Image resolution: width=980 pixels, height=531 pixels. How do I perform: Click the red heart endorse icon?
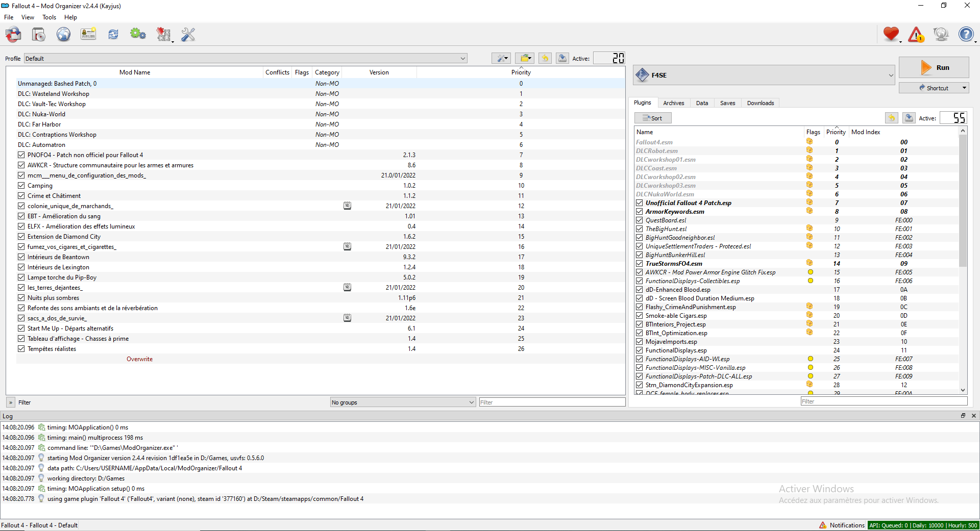click(x=891, y=34)
